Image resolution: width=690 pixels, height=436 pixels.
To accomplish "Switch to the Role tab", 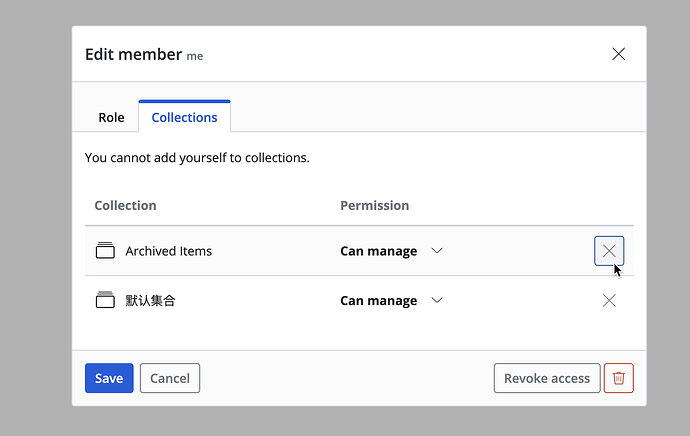I will click(111, 117).
